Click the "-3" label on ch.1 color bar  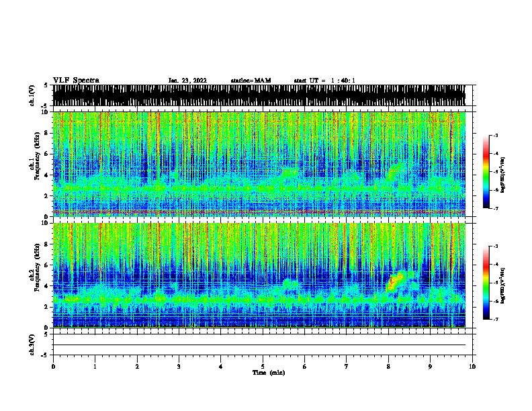click(495, 135)
